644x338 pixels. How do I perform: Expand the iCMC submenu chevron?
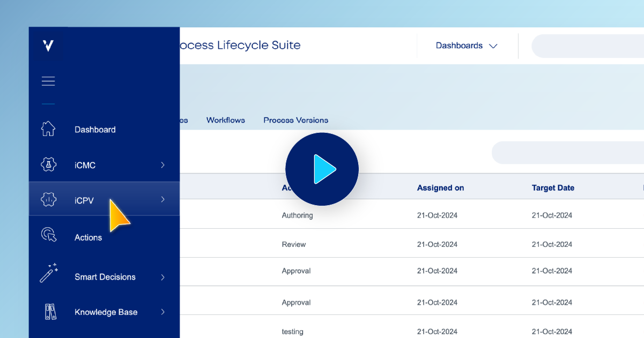click(x=162, y=165)
